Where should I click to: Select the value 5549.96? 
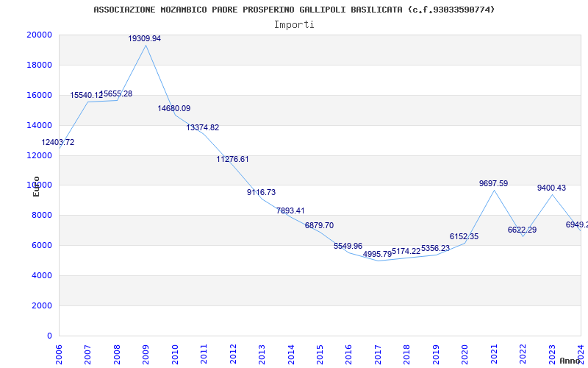[x=348, y=246]
